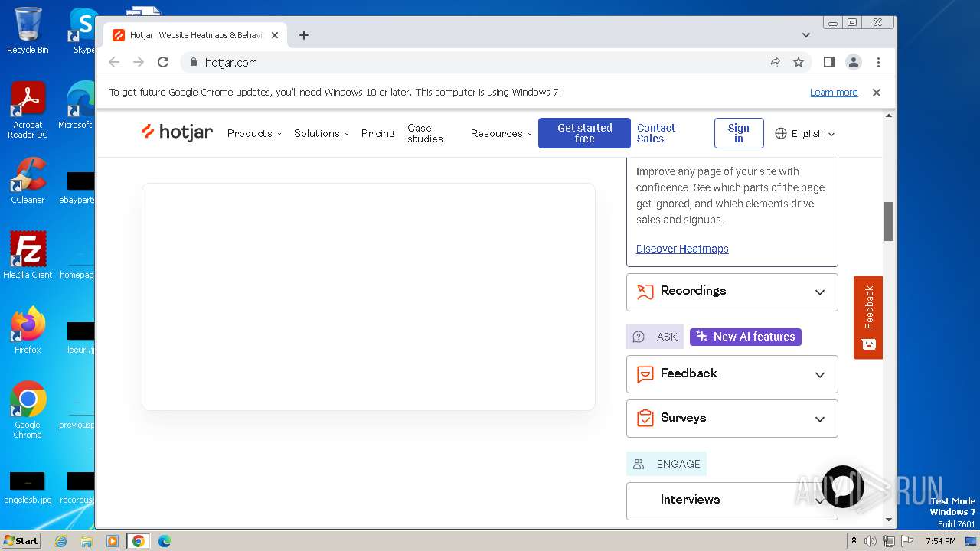Open media player from taskbar
Viewport: 980px width, 551px height.
point(113,541)
